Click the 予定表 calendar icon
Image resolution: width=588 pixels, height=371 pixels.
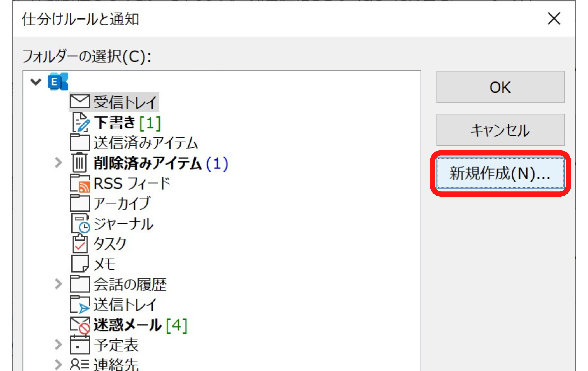(80, 345)
